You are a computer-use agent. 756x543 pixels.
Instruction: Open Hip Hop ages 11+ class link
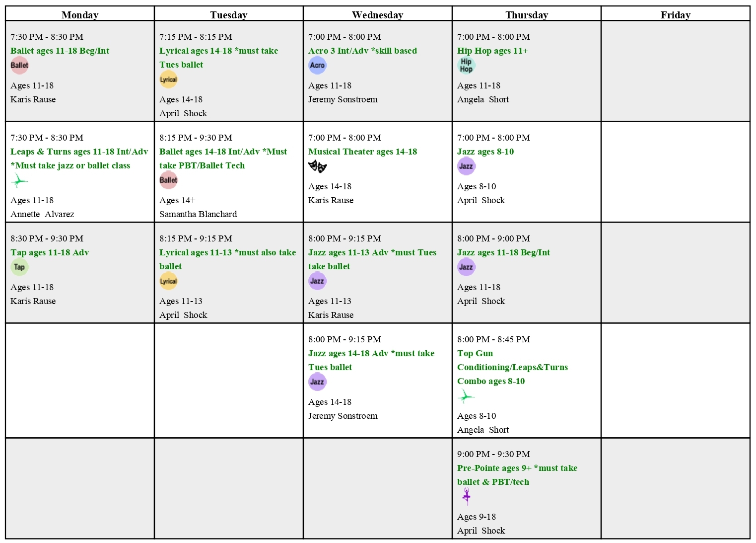tap(493, 51)
